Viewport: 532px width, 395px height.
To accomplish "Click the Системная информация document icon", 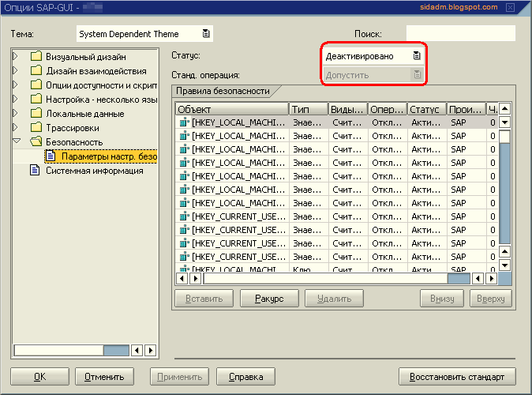I will 35,170.
